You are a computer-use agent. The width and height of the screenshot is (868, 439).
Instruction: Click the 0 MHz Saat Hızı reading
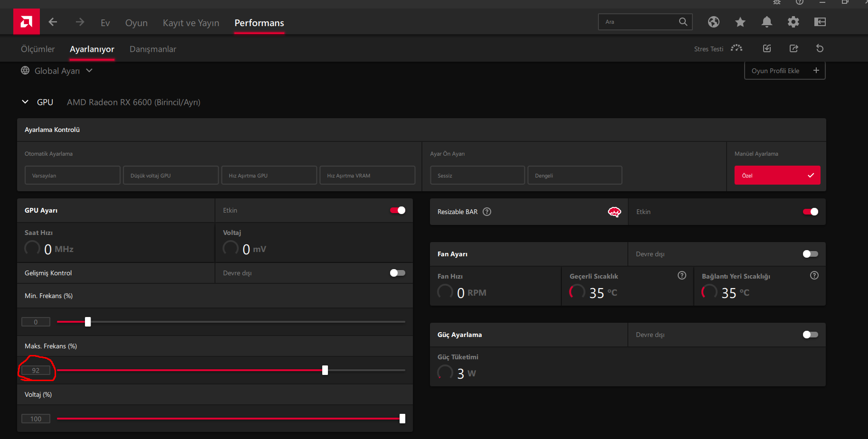59,249
